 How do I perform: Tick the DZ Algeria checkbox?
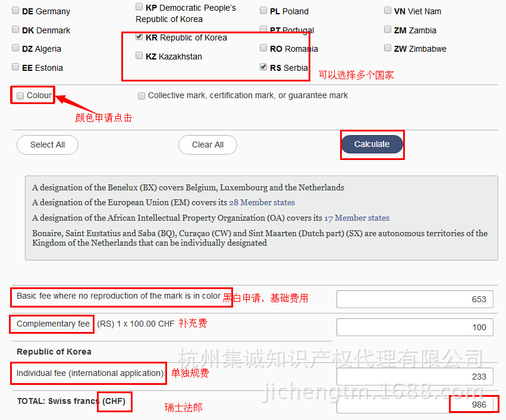pos(15,48)
